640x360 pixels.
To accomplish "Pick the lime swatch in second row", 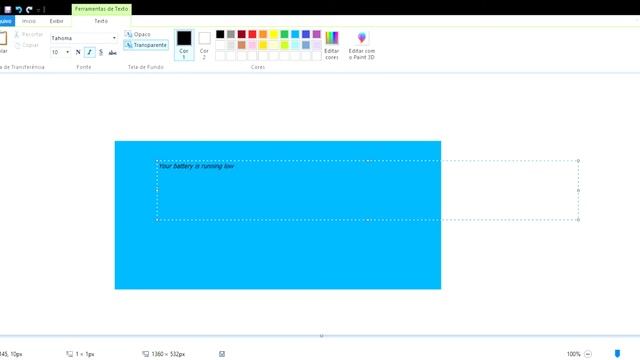I will click(x=284, y=45).
